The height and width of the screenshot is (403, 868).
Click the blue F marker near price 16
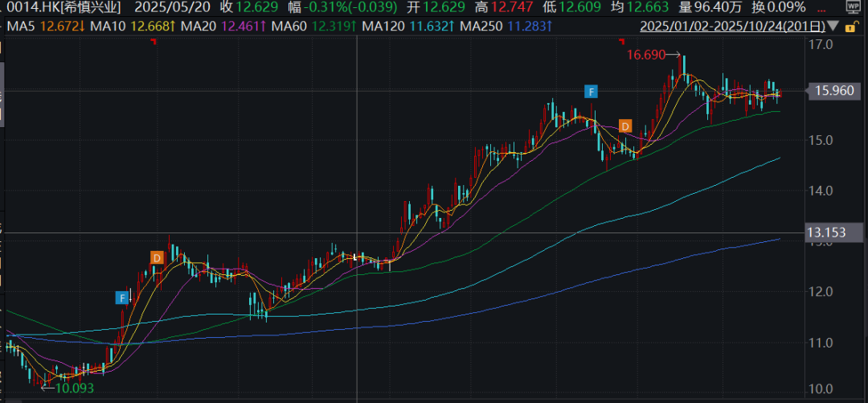tap(592, 92)
